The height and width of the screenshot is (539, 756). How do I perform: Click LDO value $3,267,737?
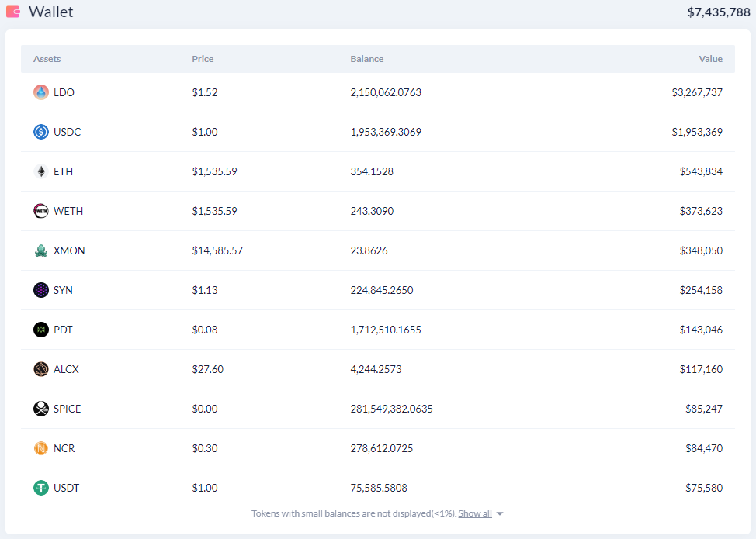coord(697,92)
